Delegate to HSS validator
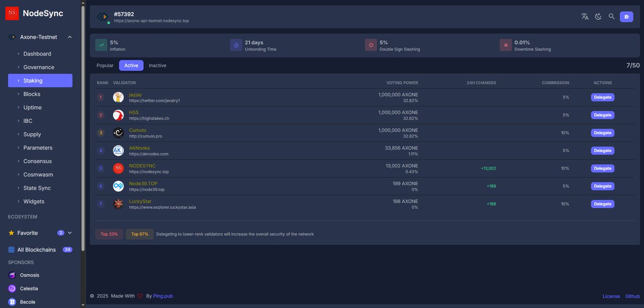 [x=603, y=115]
